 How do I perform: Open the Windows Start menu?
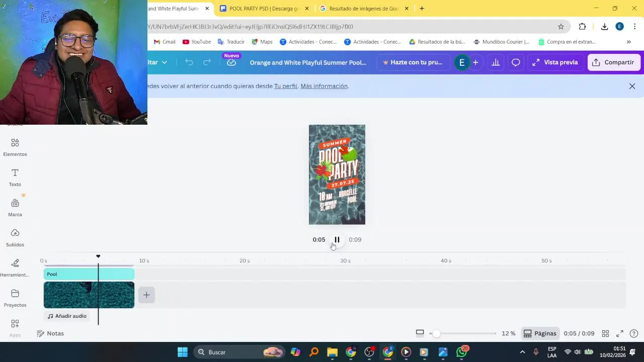click(x=183, y=352)
